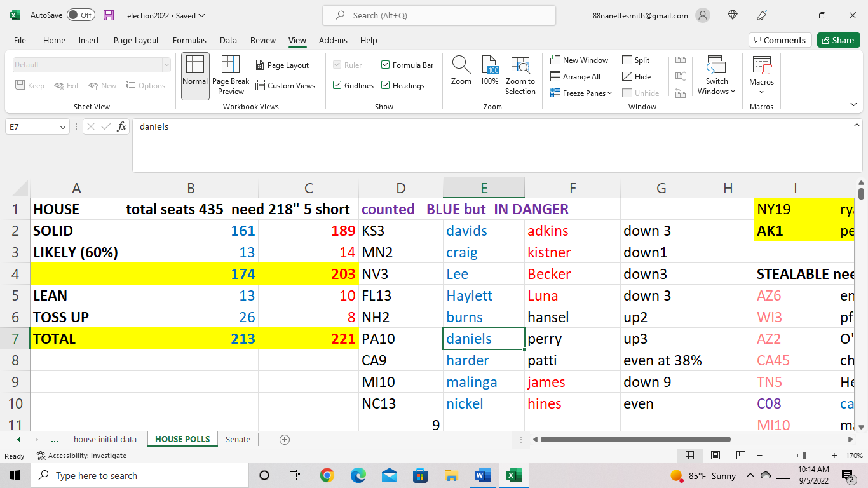The width and height of the screenshot is (868, 488).
Task: Click Zoom to Selection icon
Action: (x=520, y=65)
